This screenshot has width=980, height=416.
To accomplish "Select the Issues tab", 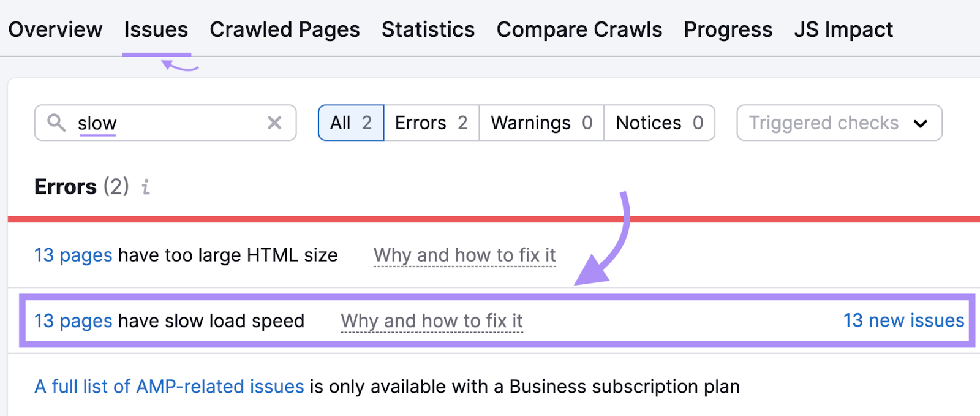I will pos(156,29).
